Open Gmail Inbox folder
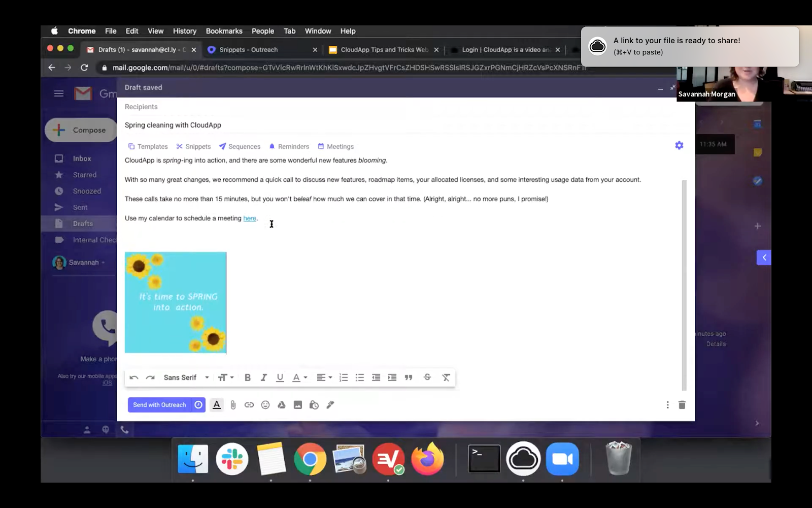812x508 pixels. [82, 158]
